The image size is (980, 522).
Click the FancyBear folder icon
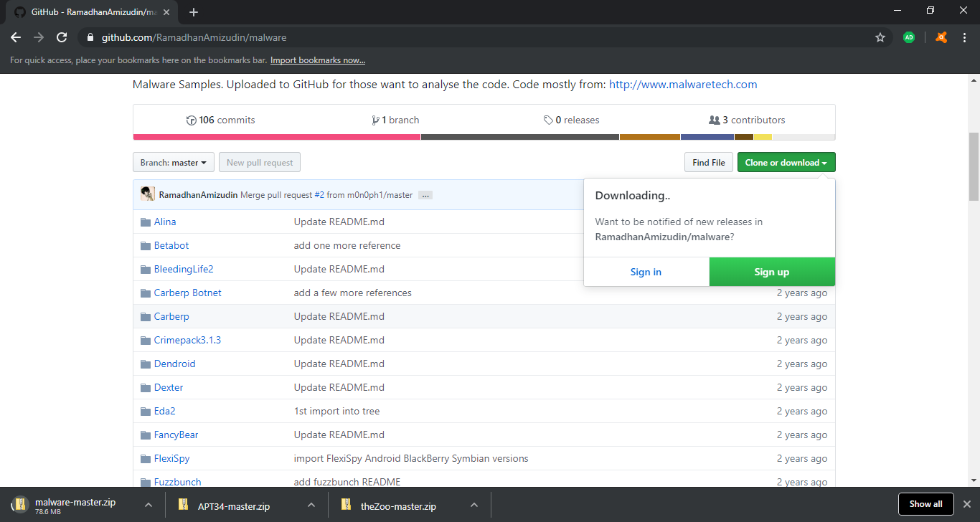coord(146,435)
